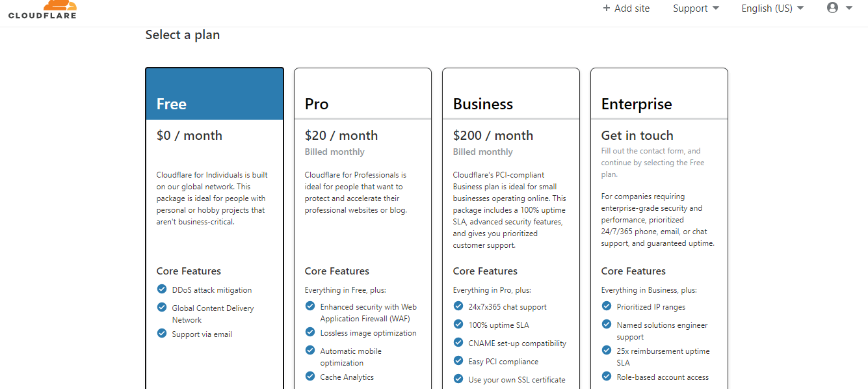Choose the Enterprise plan card

point(659,195)
